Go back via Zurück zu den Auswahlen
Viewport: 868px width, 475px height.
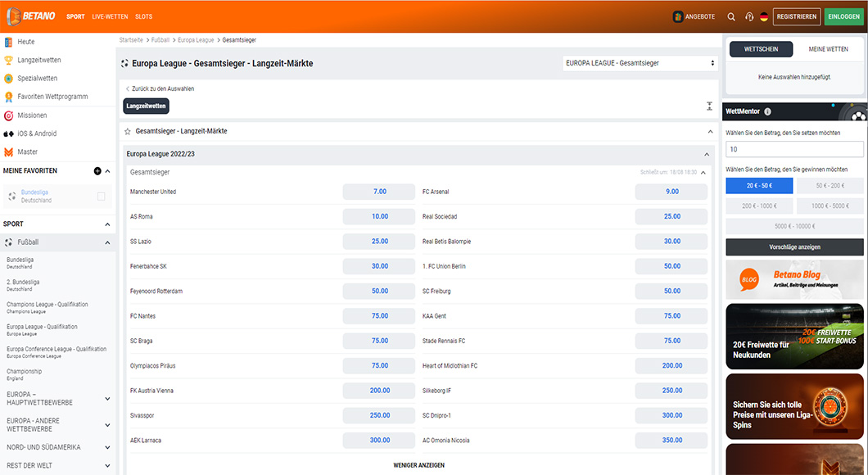click(160, 88)
